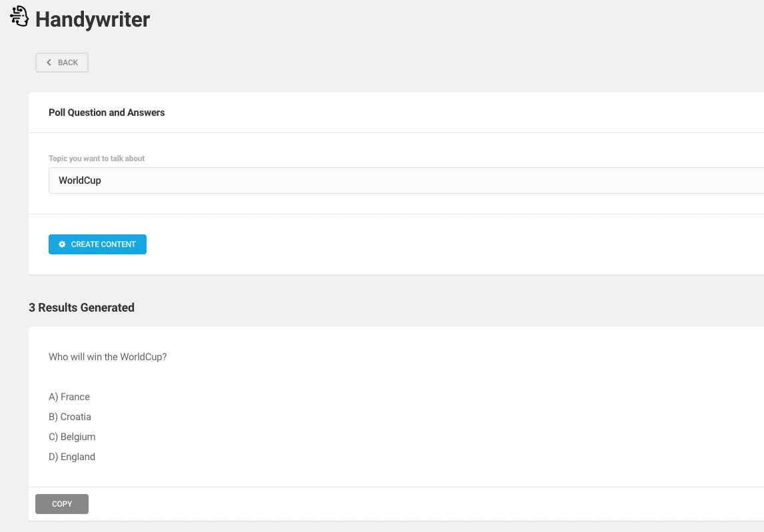This screenshot has width=764, height=532.
Task: Click the Handywriter title text
Action: click(x=92, y=19)
